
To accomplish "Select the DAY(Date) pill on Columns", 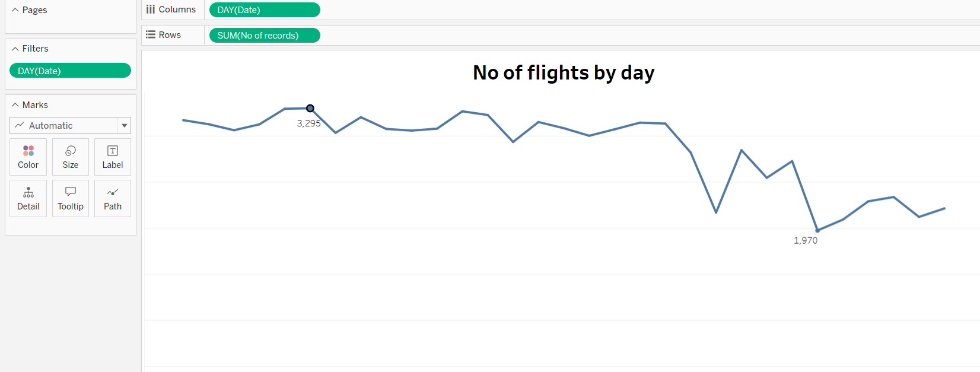I will 264,9.
